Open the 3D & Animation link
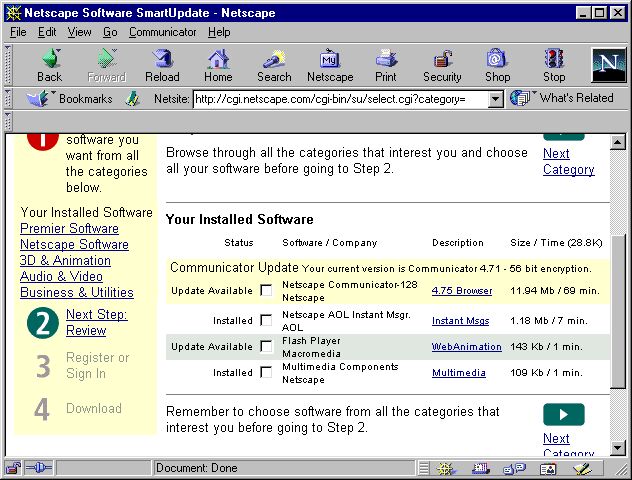 click(x=65, y=261)
